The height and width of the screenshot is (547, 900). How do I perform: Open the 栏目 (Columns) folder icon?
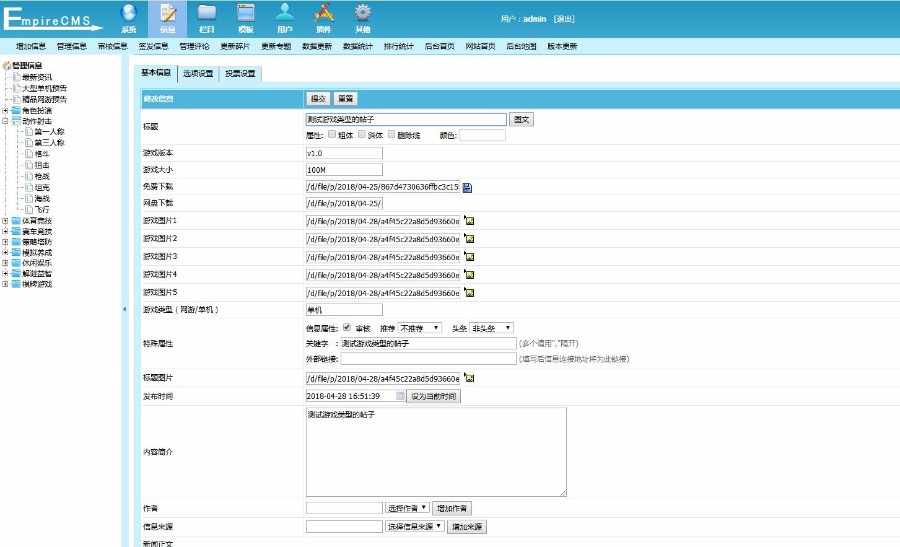(x=207, y=18)
